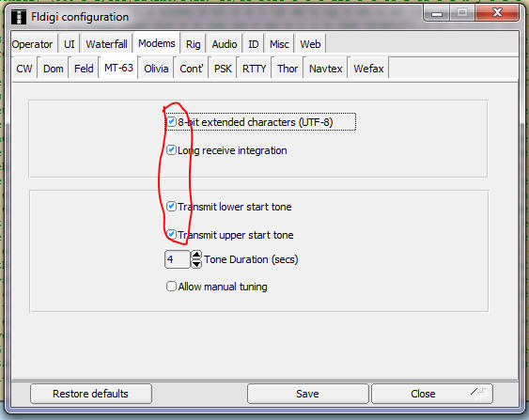Open the Olivia modem tab
Image resolution: width=529 pixels, height=420 pixels.
[156, 69]
